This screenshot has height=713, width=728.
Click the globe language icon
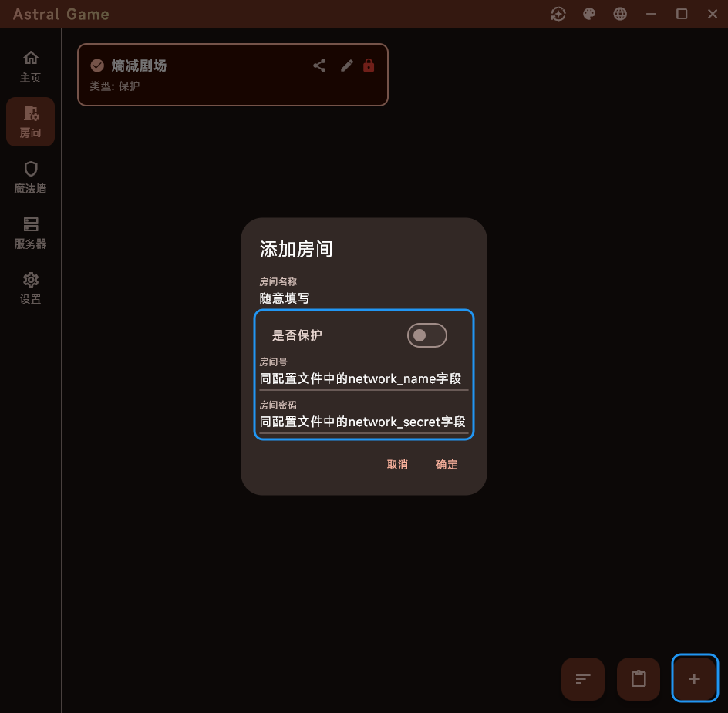[x=620, y=14]
